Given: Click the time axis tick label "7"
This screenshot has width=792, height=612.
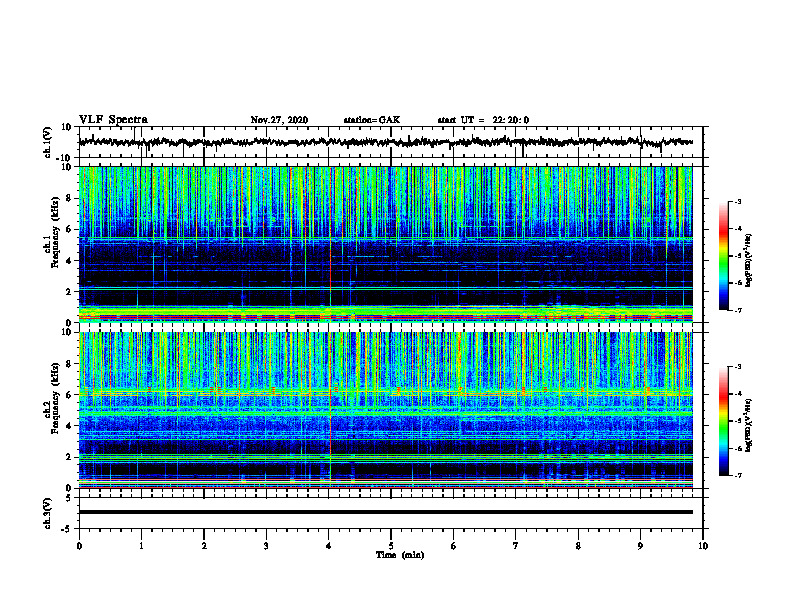Looking at the screenshot, I should pos(516,546).
